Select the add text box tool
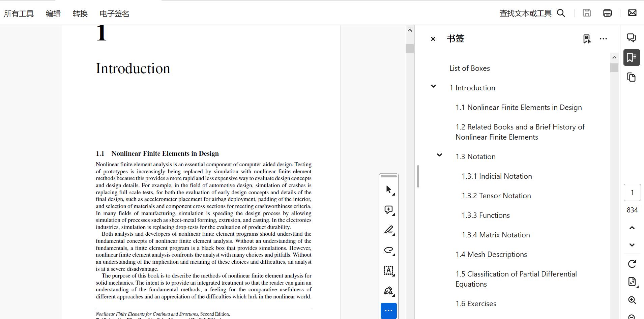 coord(389,270)
